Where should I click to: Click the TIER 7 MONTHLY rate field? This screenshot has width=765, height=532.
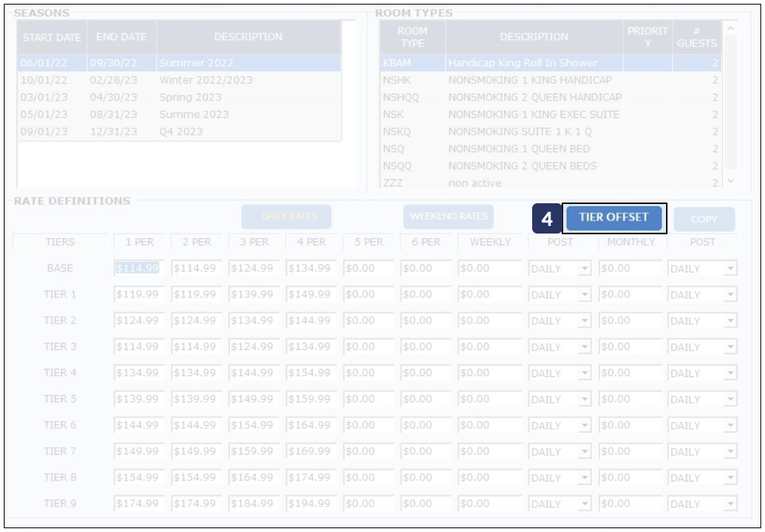[x=630, y=452]
